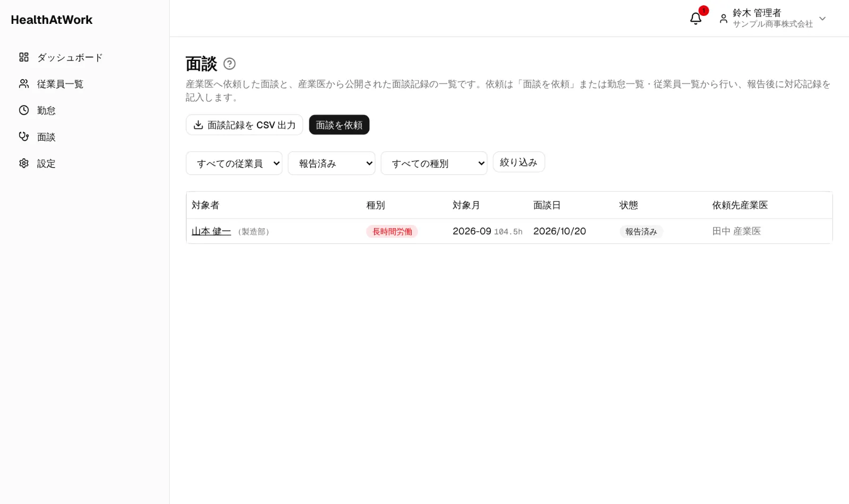The height and width of the screenshot is (504, 849).
Task: Open 設定 in sidebar
Action: pyautogui.click(x=46, y=163)
